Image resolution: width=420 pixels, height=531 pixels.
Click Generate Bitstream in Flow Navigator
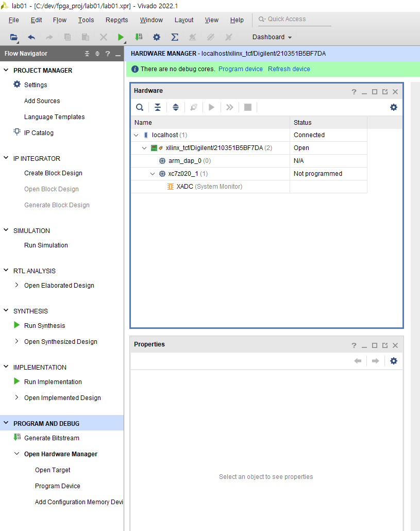click(52, 438)
